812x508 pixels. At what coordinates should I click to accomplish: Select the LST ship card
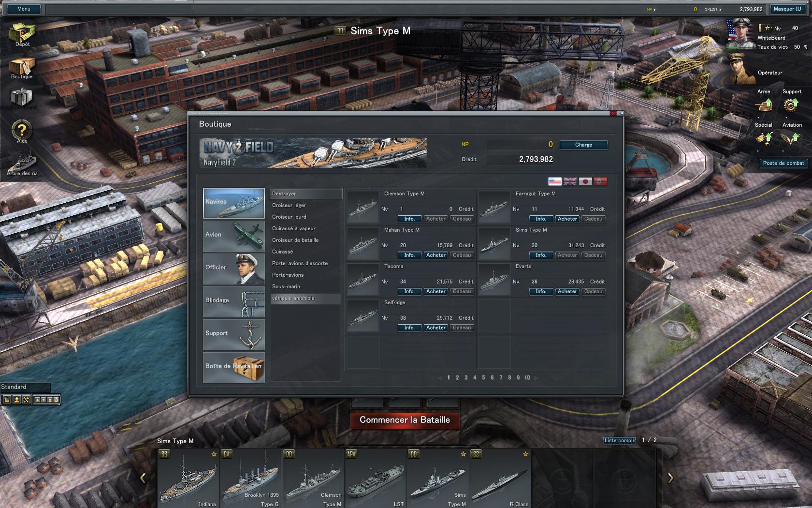(x=376, y=478)
